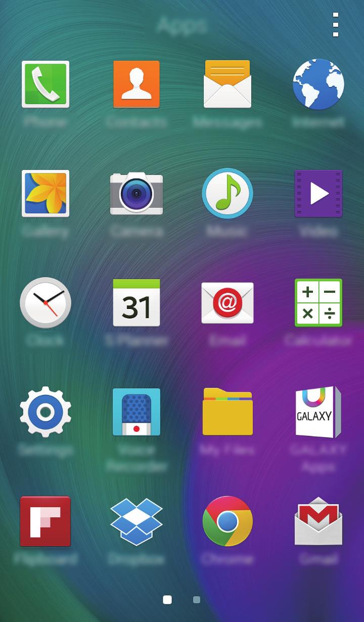This screenshot has height=622, width=364.
Task: Open the My Files folder app
Action: pos(227,412)
